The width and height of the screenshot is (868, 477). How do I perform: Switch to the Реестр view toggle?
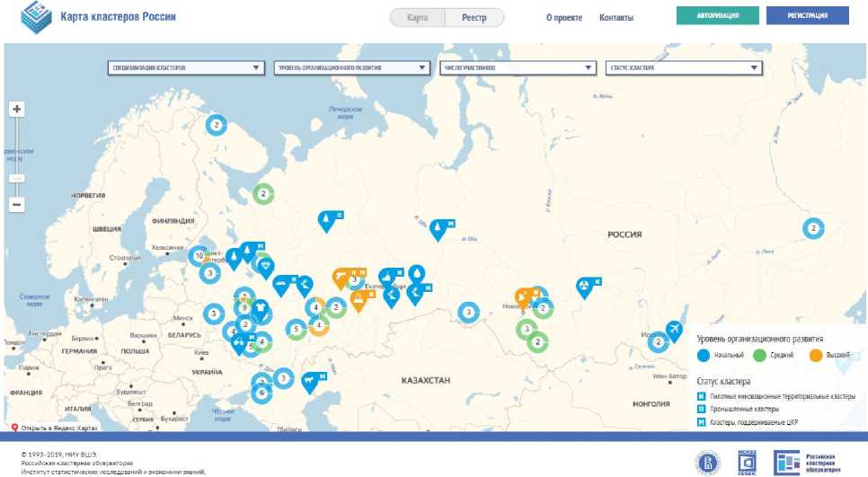click(x=474, y=18)
